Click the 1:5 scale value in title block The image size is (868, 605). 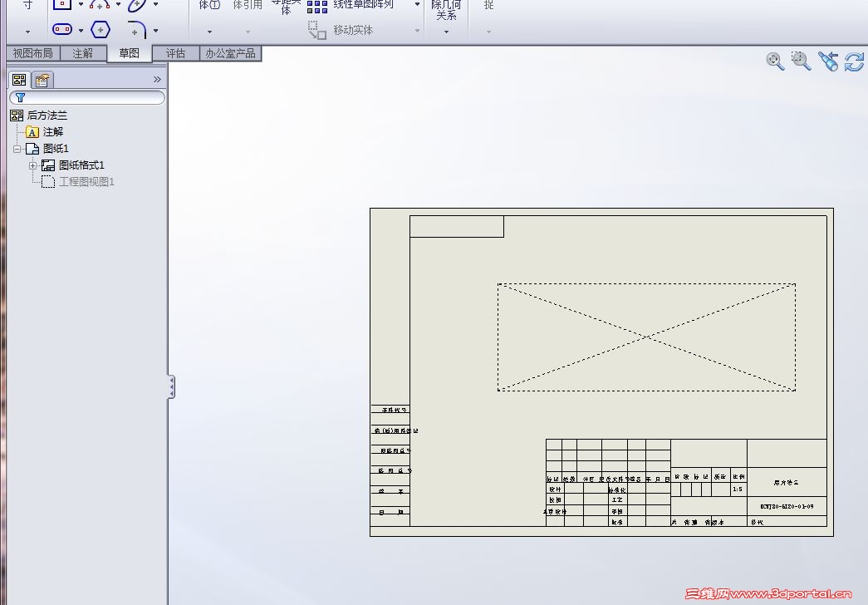(x=738, y=489)
